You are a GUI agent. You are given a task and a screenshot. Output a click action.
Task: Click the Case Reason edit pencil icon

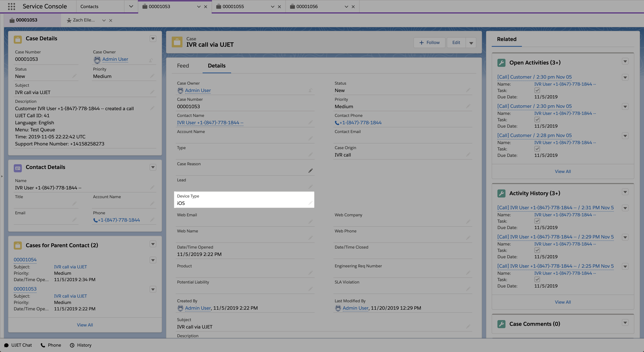(310, 171)
